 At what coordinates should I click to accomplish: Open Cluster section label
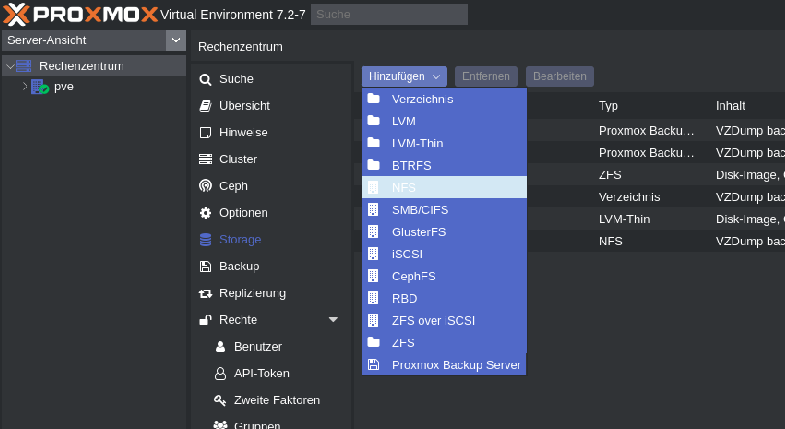238,159
